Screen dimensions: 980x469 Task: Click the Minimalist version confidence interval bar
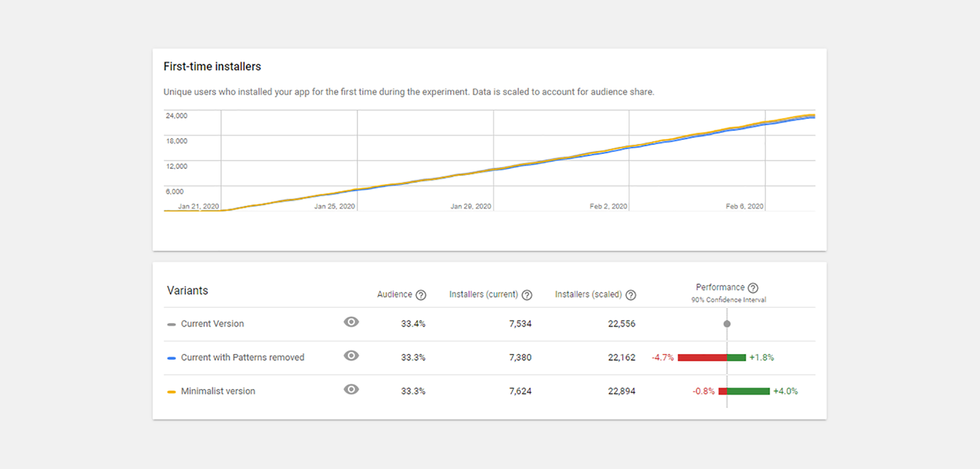coord(744,391)
